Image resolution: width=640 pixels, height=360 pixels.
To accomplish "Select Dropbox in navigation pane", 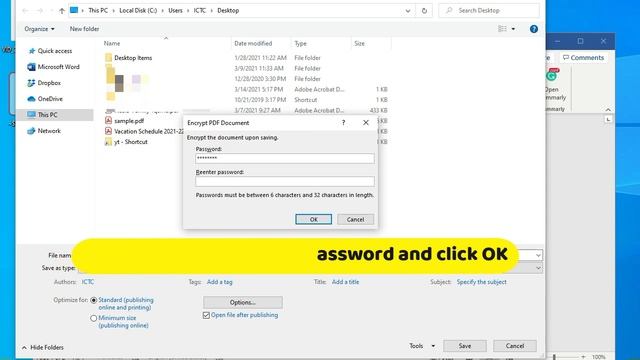I will pyautogui.click(x=49, y=83).
